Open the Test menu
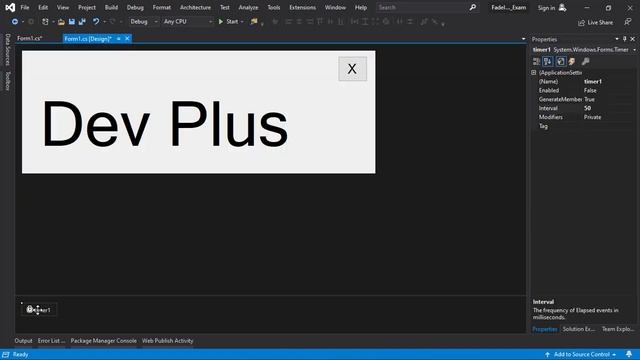 tap(224, 7)
